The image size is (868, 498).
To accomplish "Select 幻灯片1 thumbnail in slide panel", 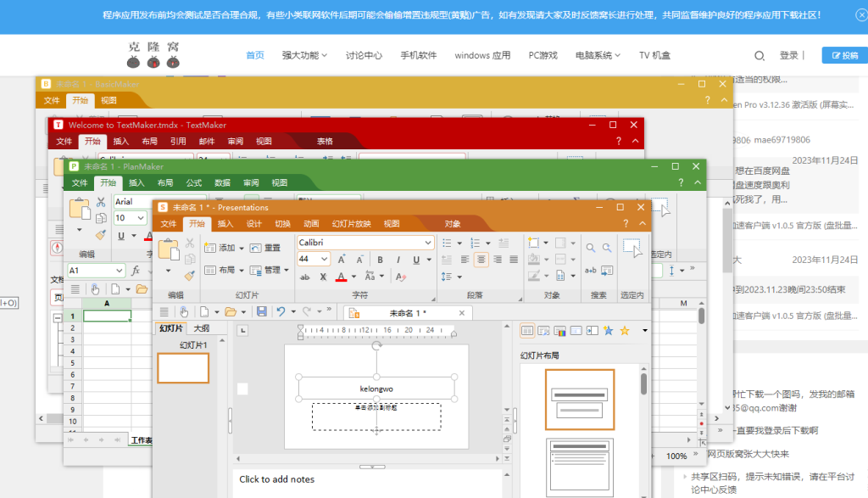I will 183,368.
